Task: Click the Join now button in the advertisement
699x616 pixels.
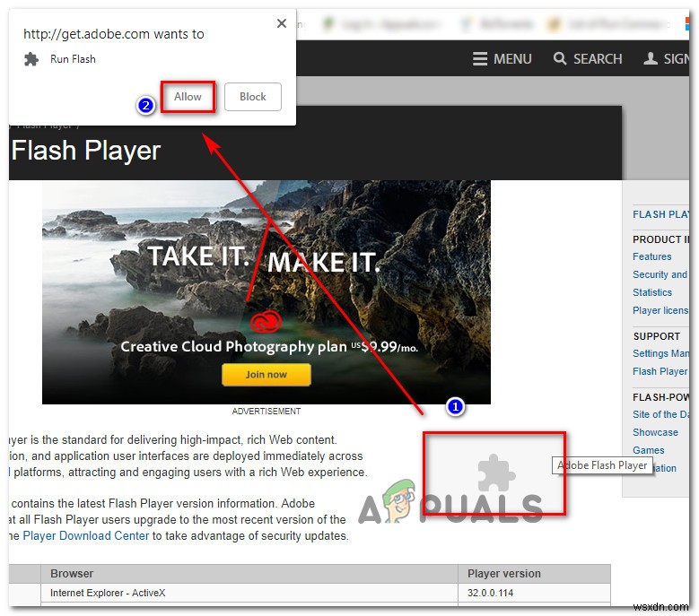Action: click(x=266, y=374)
